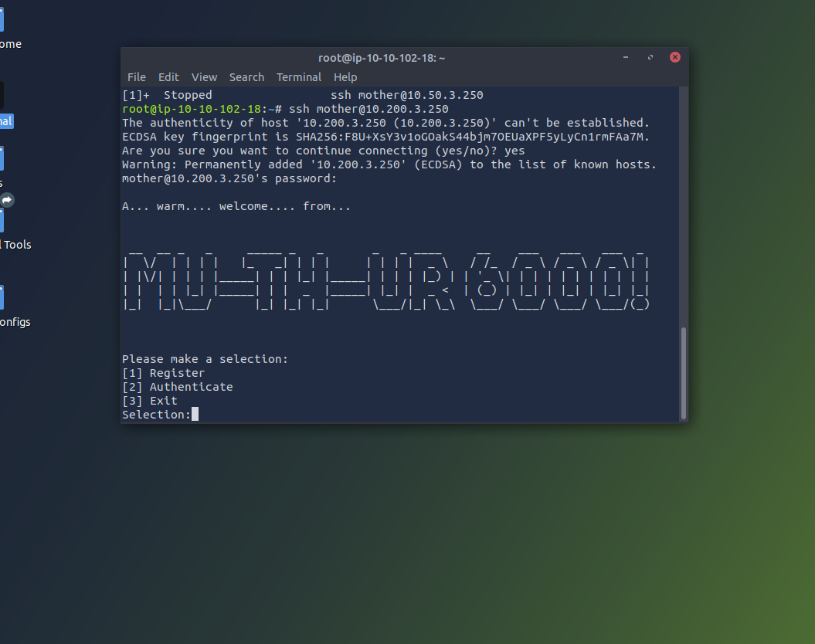Click the '[2] Authenticate' option line
The image size is (815, 644).
177,387
